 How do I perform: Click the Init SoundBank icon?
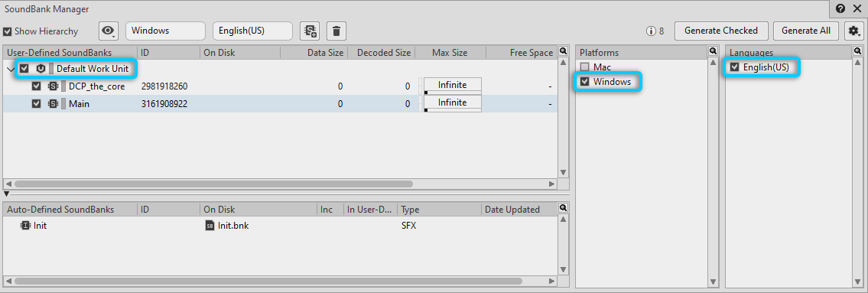click(25, 226)
